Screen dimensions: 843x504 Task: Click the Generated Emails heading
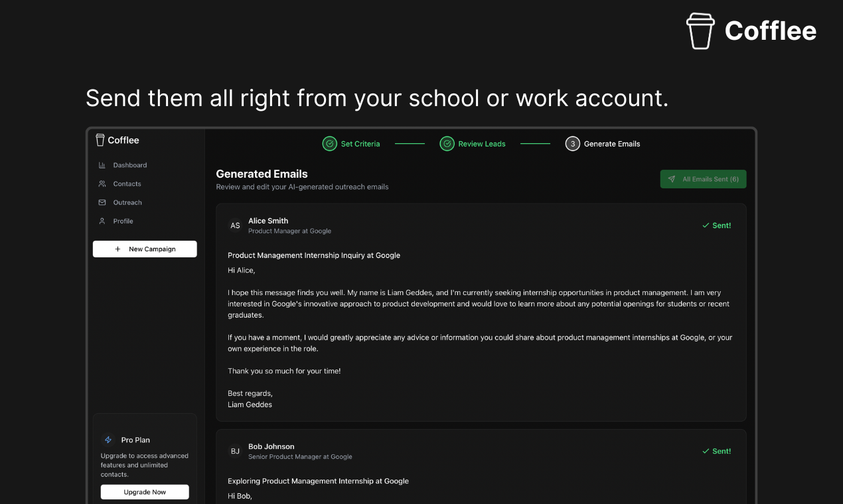(x=262, y=174)
